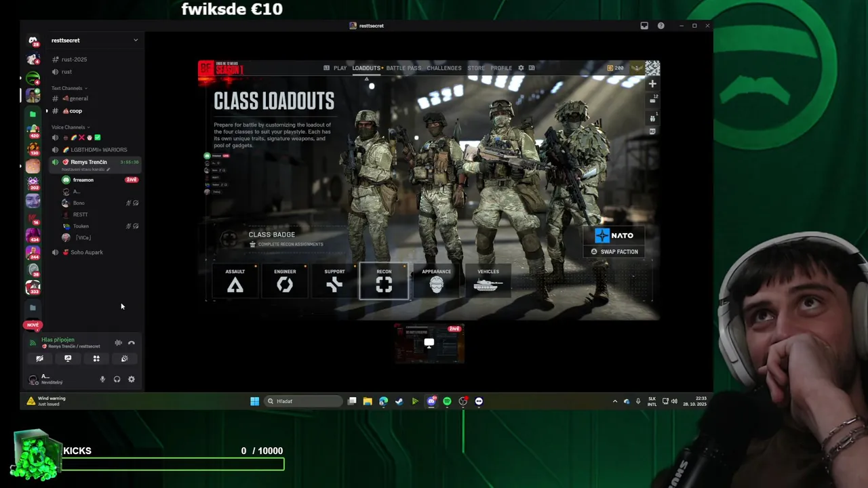Click Windows Start button
The image size is (868, 488).
pyautogui.click(x=254, y=401)
